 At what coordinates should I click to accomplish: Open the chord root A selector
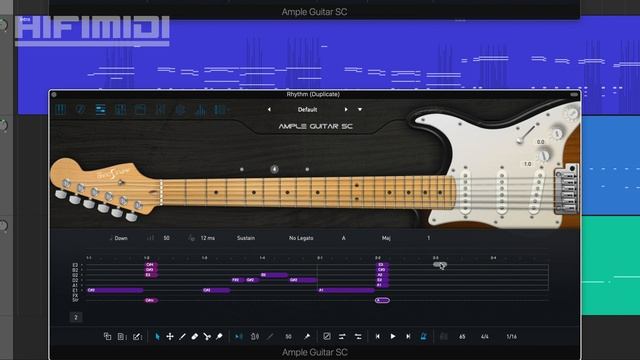point(344,238)
